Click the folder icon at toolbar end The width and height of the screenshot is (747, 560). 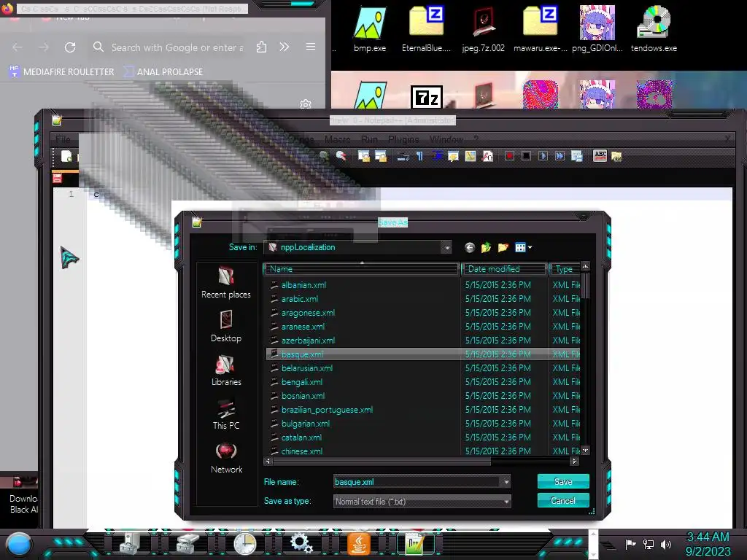pyautogui.click(x=616, y=156)
